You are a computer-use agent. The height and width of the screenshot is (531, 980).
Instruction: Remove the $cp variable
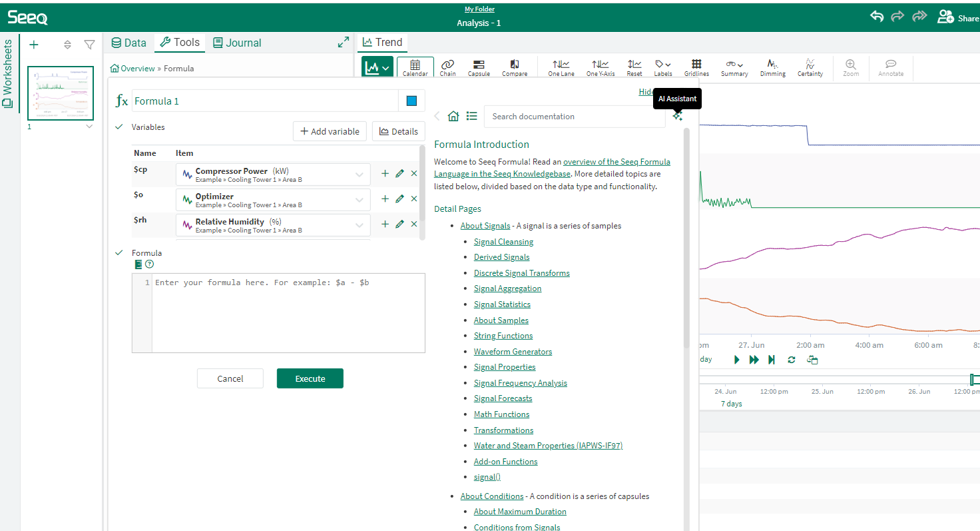click(x=414, y=173)
